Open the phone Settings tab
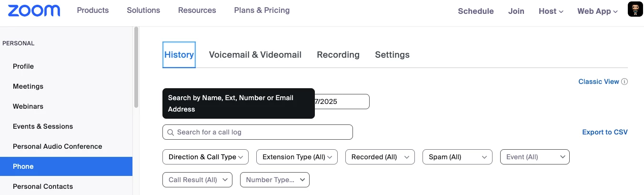The width and height of the screenshot is (644, 195). 392,55
